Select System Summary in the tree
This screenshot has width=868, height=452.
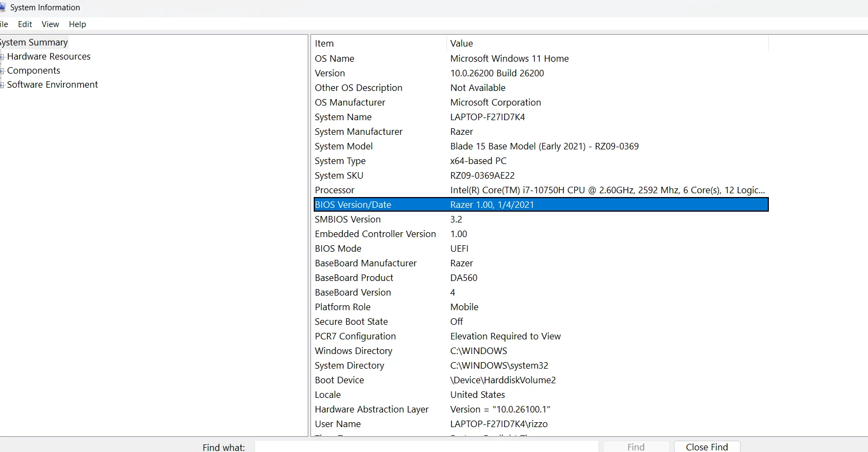tap(34, 42)
